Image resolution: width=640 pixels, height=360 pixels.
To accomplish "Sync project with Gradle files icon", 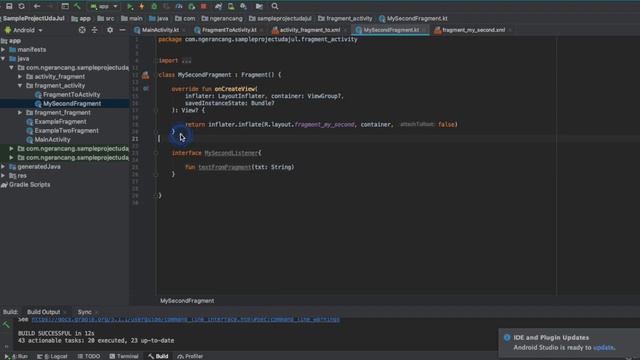I will pos(218,6).
